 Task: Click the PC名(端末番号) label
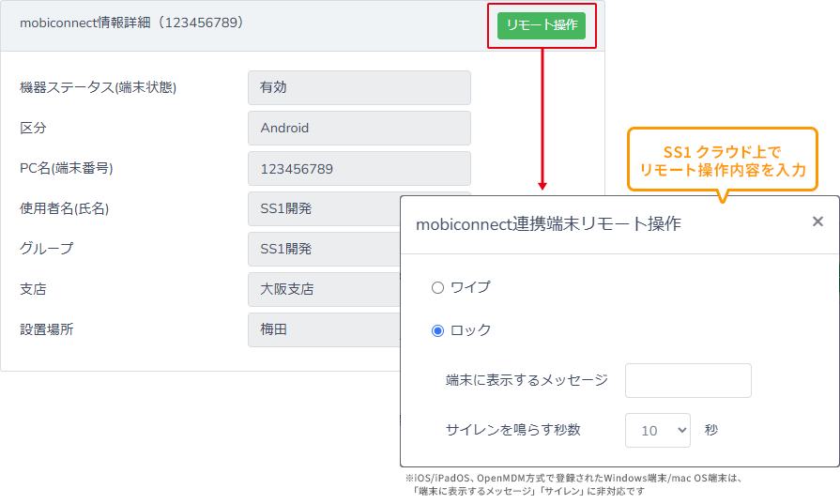67,168
